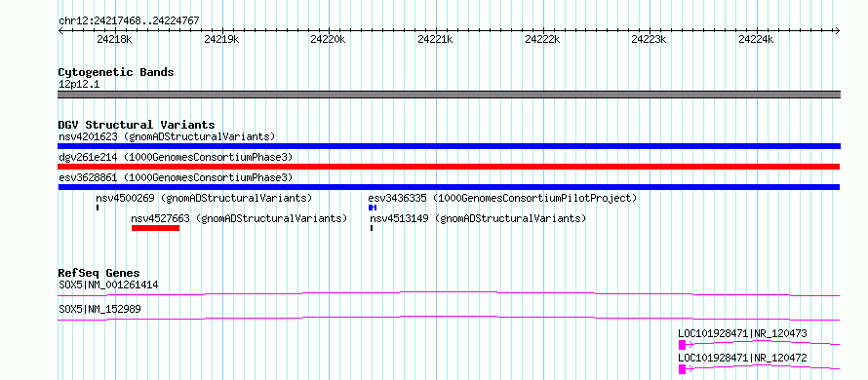Click the nsv4527663 red variant bar
This screenshot has height=380, width=868.
click(155, 228)
